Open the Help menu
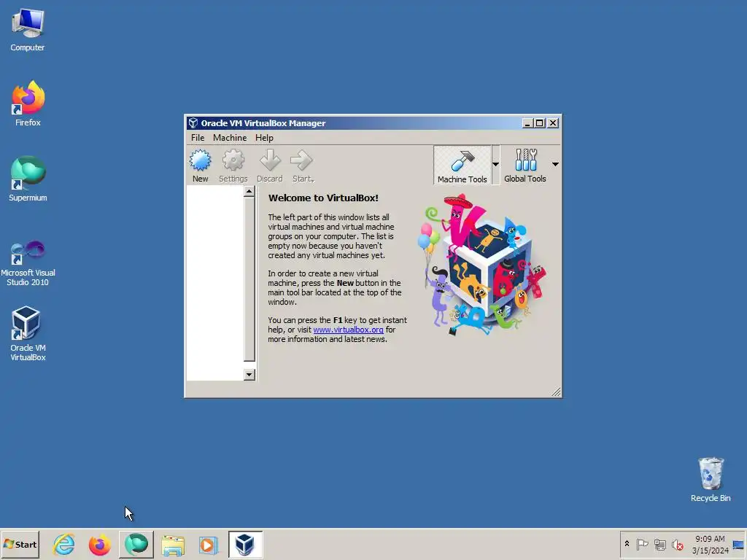 point(264,138)
